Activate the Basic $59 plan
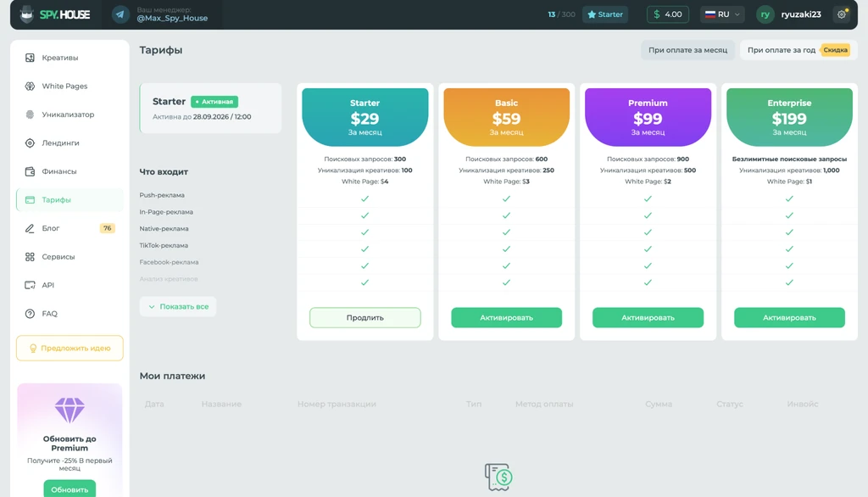The image size is (868, 497). click(506, 317)
